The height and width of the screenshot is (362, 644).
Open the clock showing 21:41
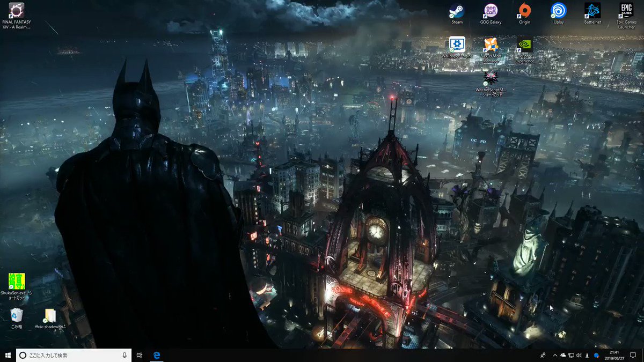tap(616, 355)
